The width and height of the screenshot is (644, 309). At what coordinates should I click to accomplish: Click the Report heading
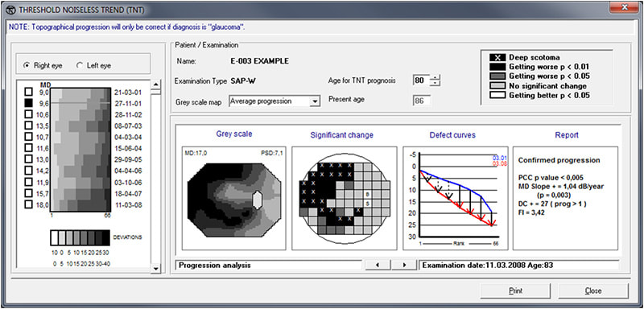tap(567, 134)
